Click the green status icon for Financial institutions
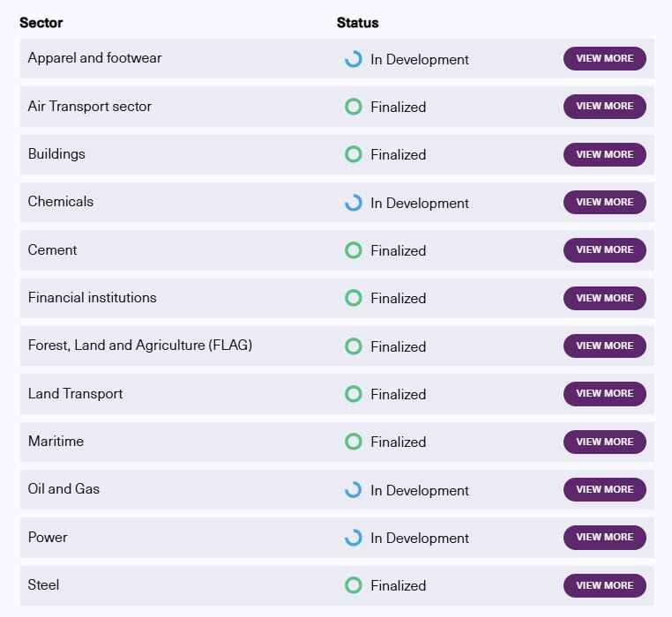672x617 pixels. 354,298
